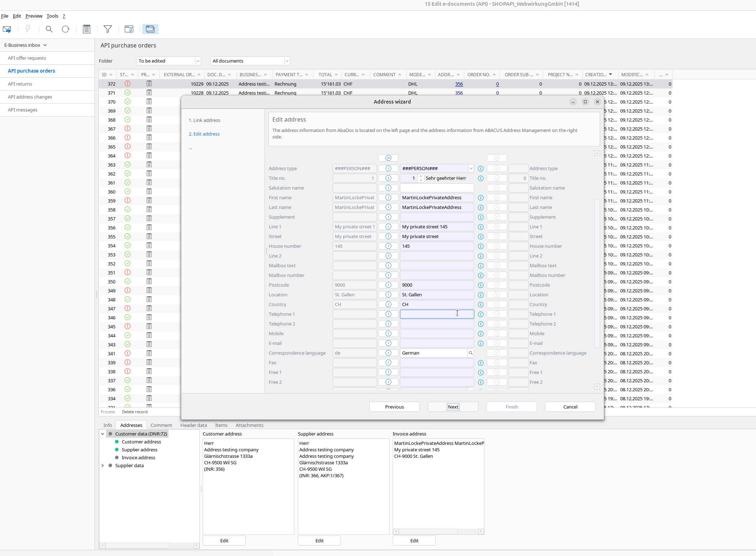Click copy-all double arrow above Address type

click(388, 158)
